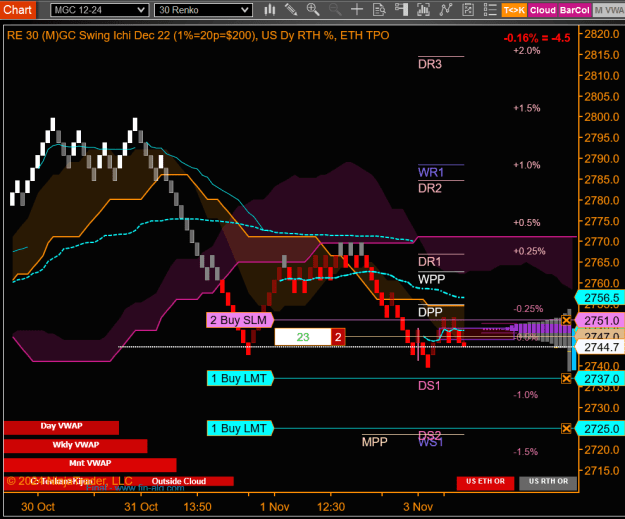Viewport: 625px width, 519px height.
Task: Cancel the 2725.0 Buy LMT order X
Action: pos(566,429)
